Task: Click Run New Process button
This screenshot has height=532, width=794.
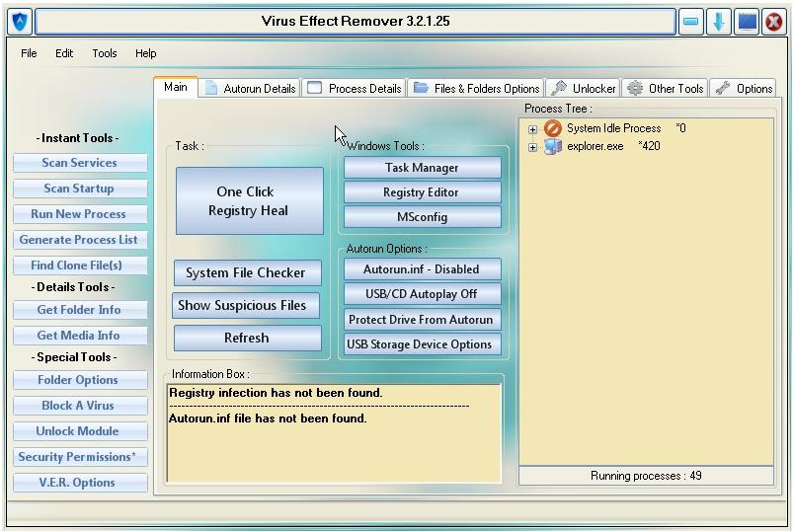Action: [80, 214]
